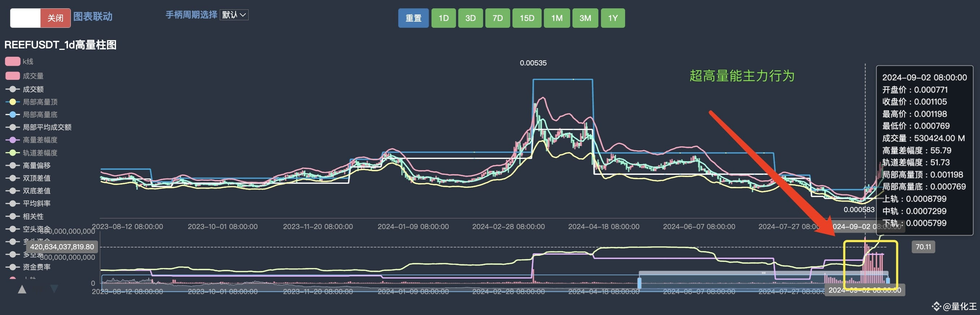Click tooltip line 开盘价：0.000771
Image resolution: width=980 pixels, height=315 pixels.
(915, 89)
